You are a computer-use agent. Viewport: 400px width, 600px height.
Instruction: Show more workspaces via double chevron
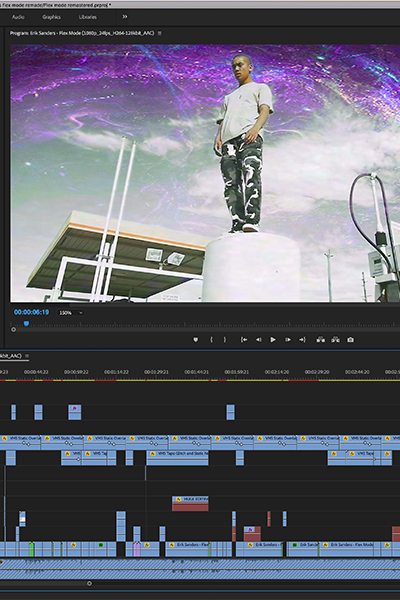point(125,17)
